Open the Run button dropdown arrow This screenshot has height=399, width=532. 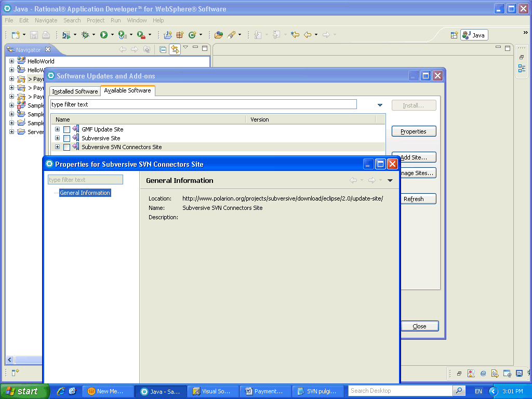click(x=112, y=35)
